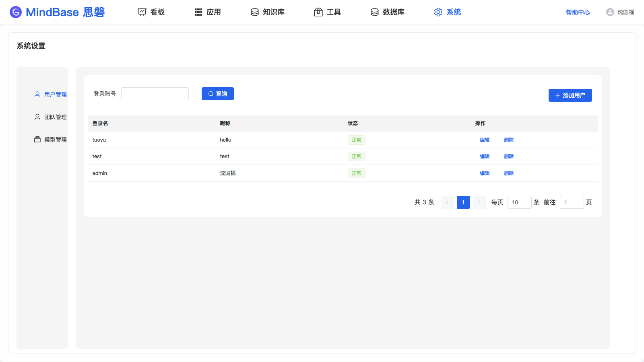
Task: Delete the tuoyu user row
Action: click(509, 140)
